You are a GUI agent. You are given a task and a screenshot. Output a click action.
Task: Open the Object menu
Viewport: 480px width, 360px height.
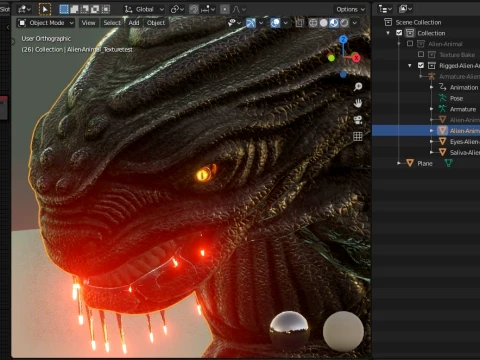[156, 23]
